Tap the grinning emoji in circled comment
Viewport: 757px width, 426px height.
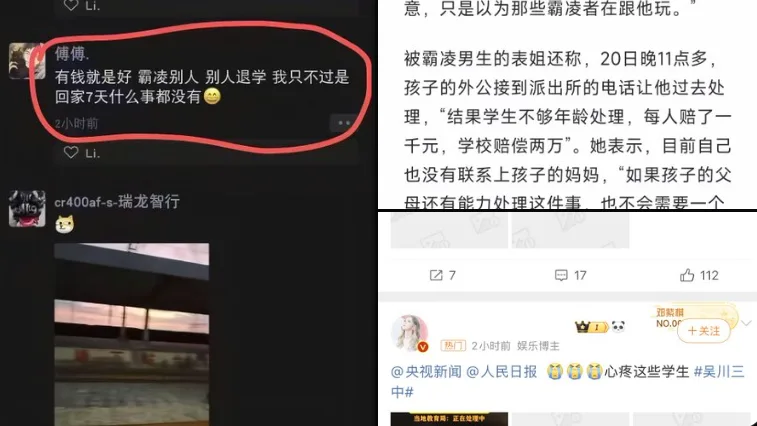coord(212,97)
